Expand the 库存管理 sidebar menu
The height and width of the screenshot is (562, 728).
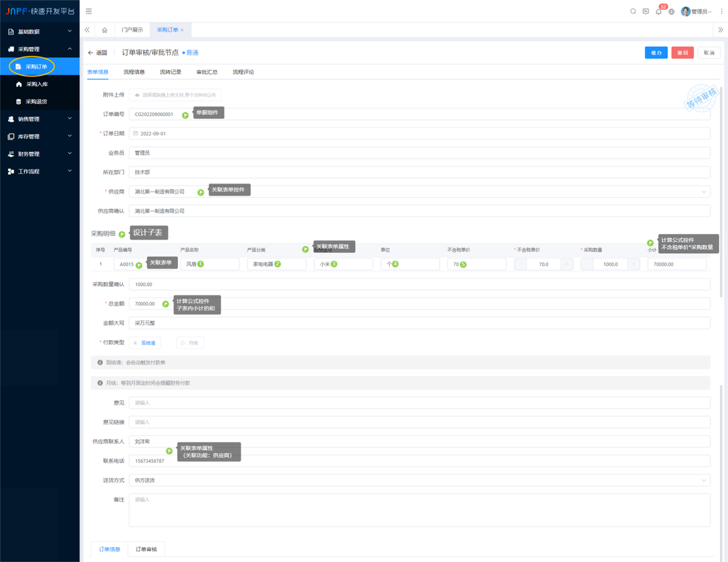[40, 136]
